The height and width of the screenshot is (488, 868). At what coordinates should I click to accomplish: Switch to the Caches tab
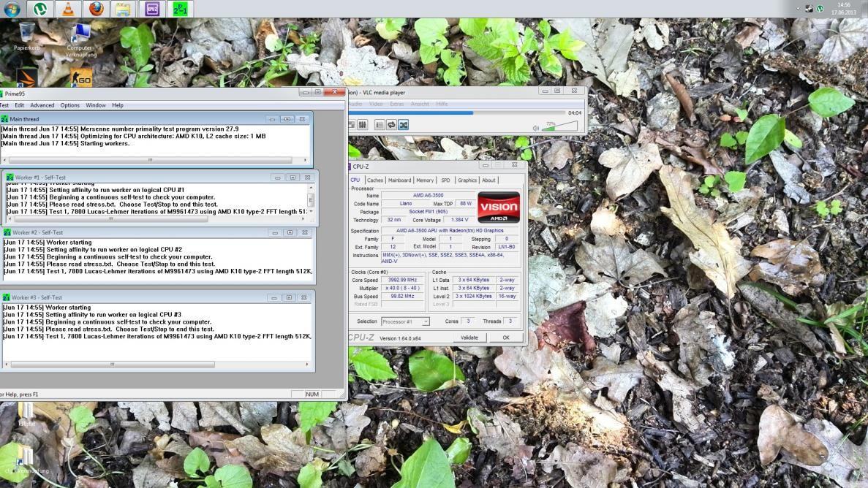tap(374, 180)
